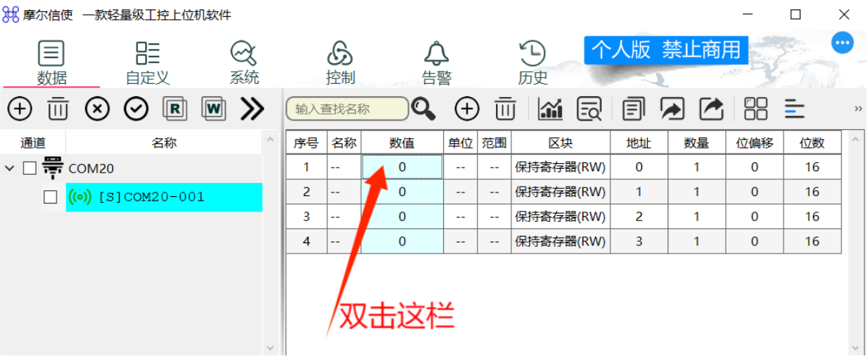The image size is (868, 360).
Task: Switch to grid tile view icon
Action: coord(756,109)
